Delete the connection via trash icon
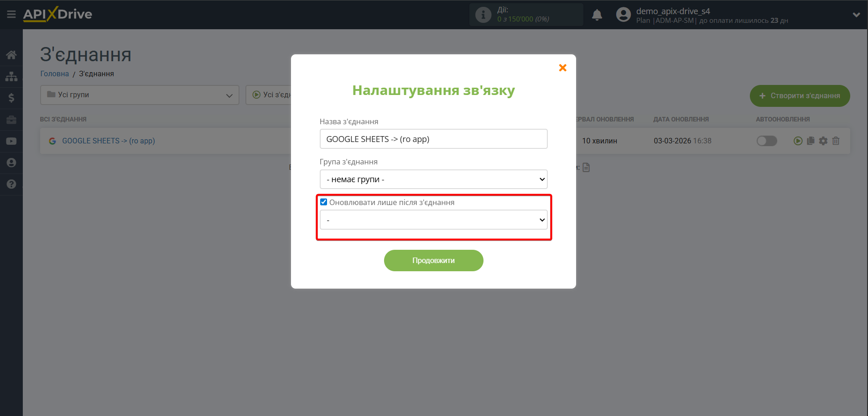This screenshot has width=868, height=416. [835, 141]
